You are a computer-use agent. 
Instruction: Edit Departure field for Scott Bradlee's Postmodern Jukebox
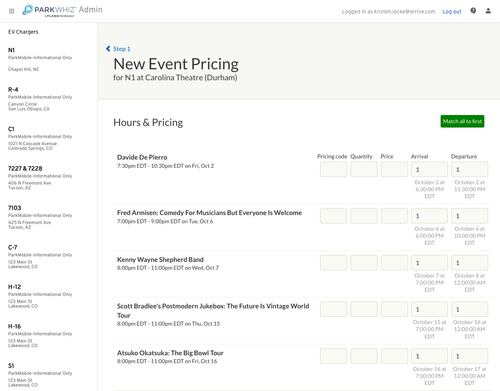pos(469,309)
